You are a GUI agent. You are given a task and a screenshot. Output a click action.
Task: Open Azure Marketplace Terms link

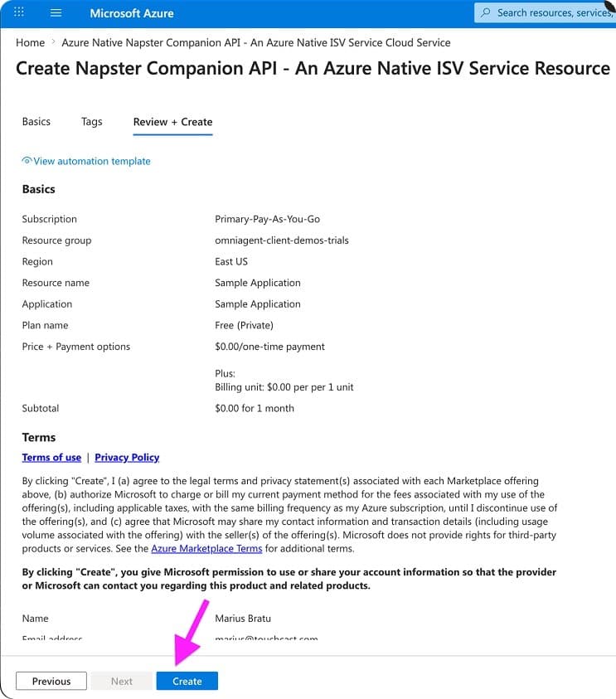[206, 549]
